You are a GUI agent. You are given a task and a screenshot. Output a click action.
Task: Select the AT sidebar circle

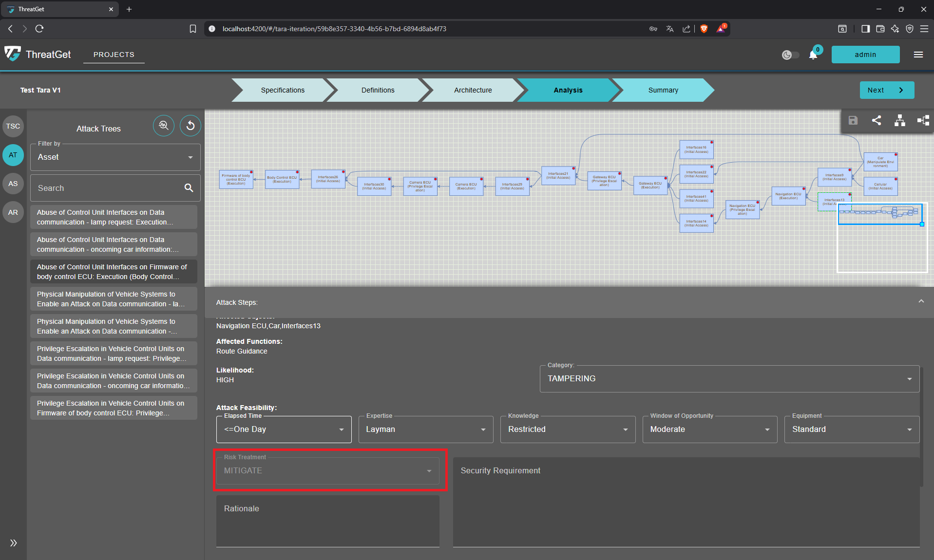(13, 155)
